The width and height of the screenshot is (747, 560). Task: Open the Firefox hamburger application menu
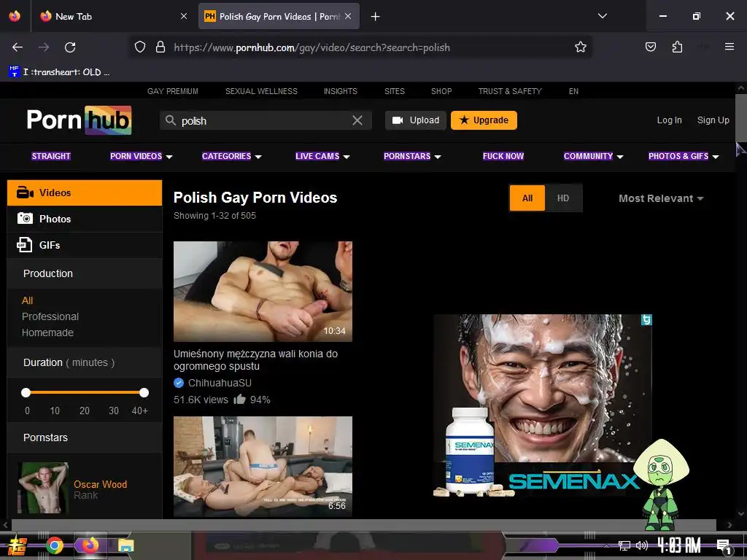(x=729, y=47)
